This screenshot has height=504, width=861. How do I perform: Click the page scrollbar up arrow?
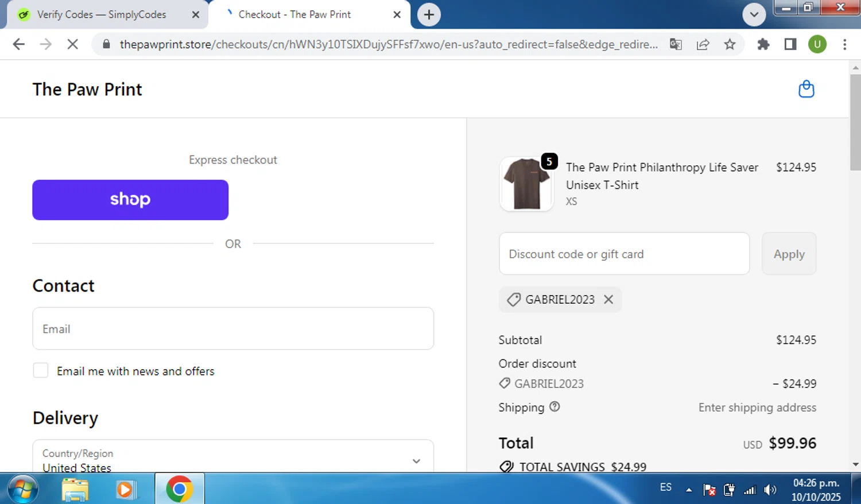coord(855,67)
